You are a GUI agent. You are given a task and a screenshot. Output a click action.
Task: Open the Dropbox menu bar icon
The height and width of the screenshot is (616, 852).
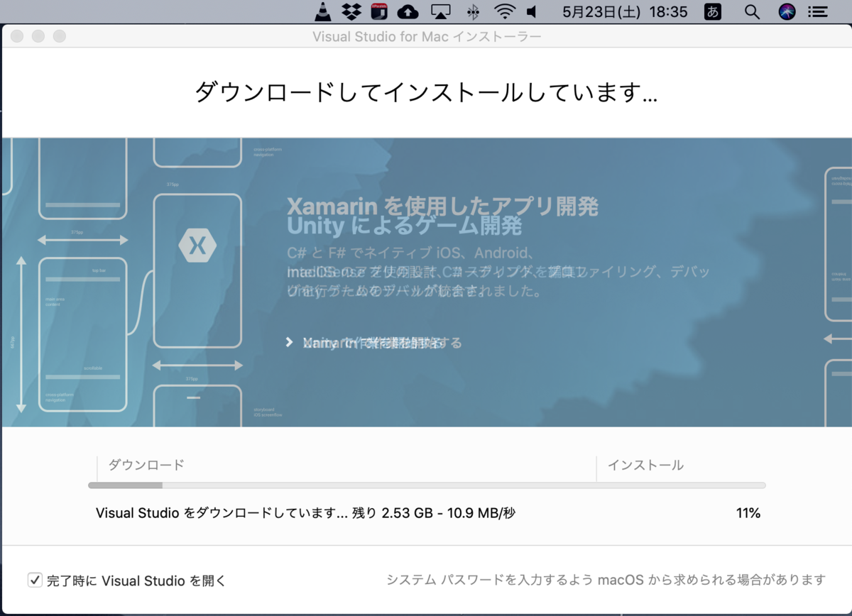[x=350, y=11]
